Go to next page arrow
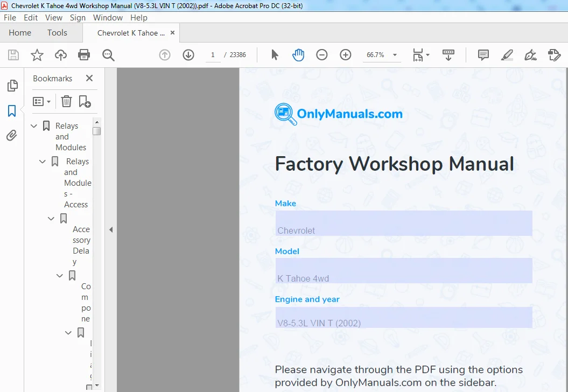 pyautogui.click(x=188, y=55)
